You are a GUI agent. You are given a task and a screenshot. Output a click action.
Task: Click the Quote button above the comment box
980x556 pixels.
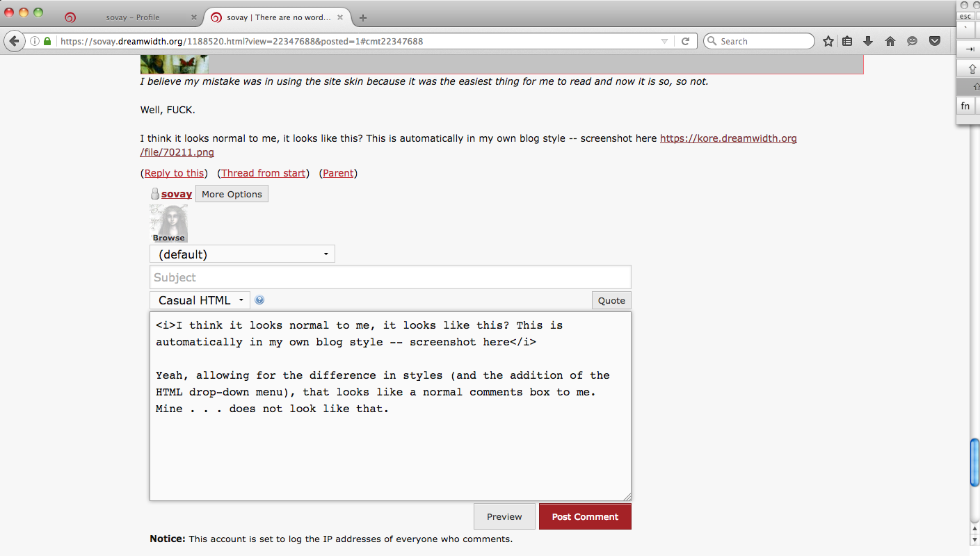[x=611, y=300]
